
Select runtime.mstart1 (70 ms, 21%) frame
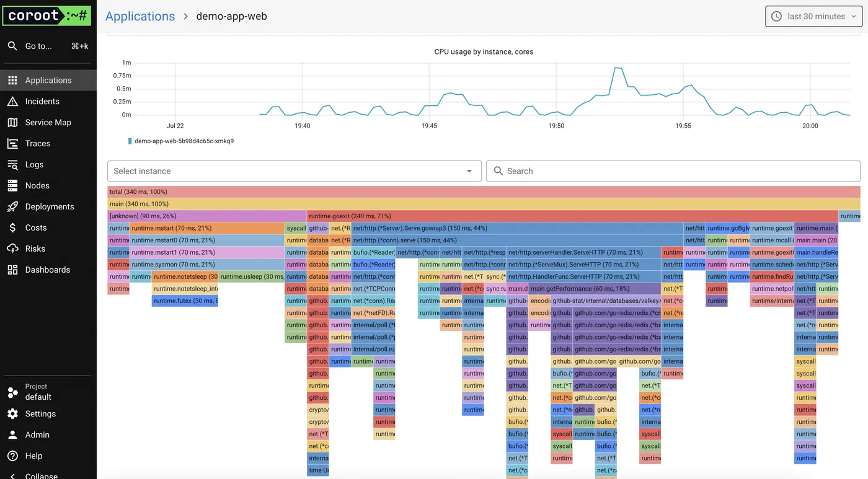coord(207,252)
